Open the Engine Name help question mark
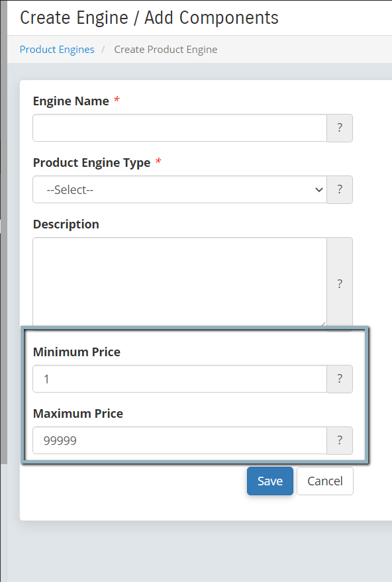The image size is (392, 582). pyautogui.click(x=340, y=128)
